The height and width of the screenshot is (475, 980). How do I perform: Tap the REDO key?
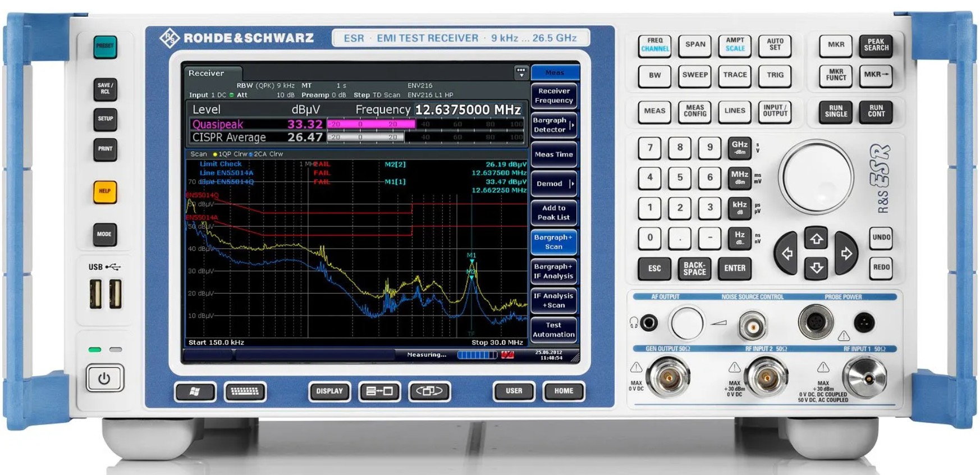(881, 268)
